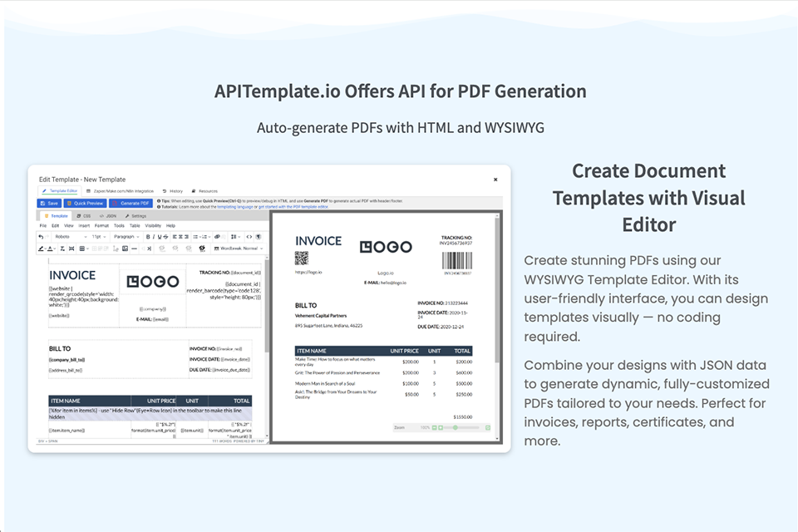Select the Template sub-tab

coord(56,216)
